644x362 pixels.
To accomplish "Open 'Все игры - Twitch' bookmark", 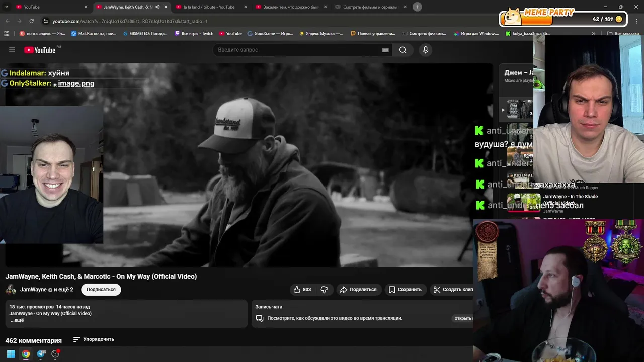I will (194, 34).
